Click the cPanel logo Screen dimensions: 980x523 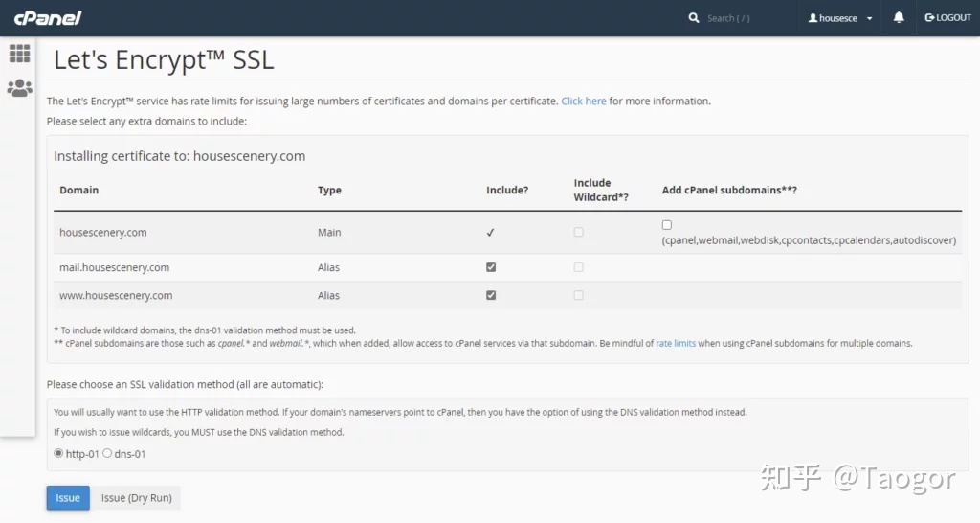(x=48, y=18)
